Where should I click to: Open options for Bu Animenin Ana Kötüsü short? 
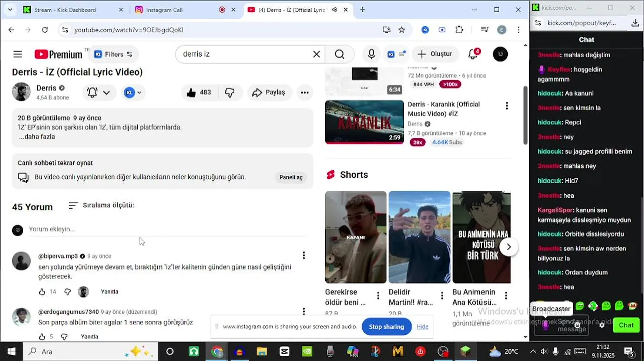506,296
